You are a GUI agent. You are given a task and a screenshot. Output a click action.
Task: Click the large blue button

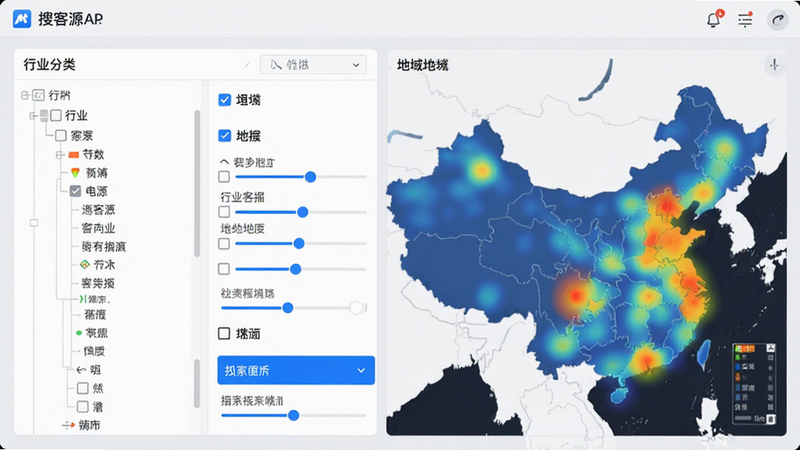[x=296, y=370]
